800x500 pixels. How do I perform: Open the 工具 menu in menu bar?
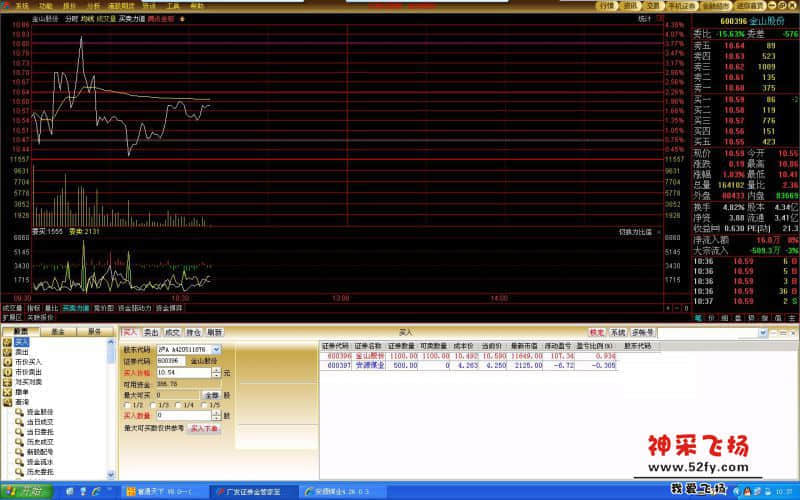(173, 5)
